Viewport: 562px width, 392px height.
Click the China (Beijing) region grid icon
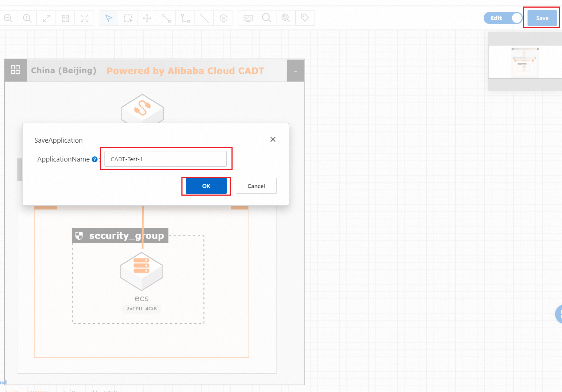(x=16, y=70)
